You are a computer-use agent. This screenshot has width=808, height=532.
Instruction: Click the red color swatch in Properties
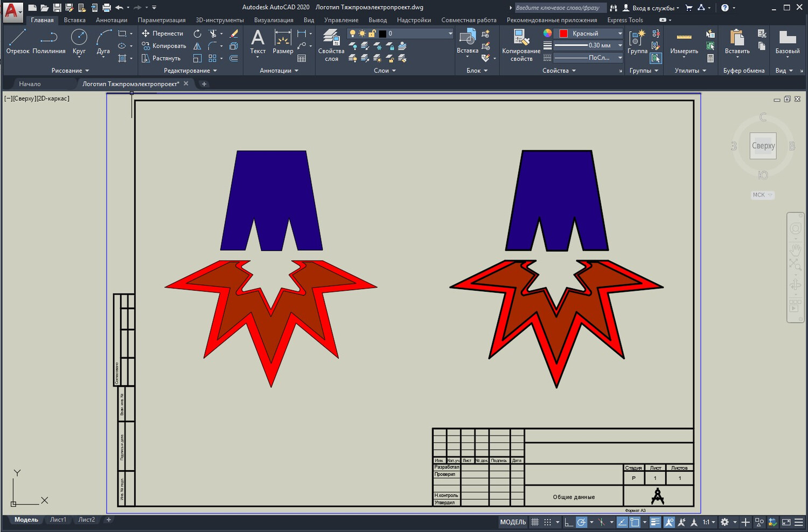pos(563,33)
